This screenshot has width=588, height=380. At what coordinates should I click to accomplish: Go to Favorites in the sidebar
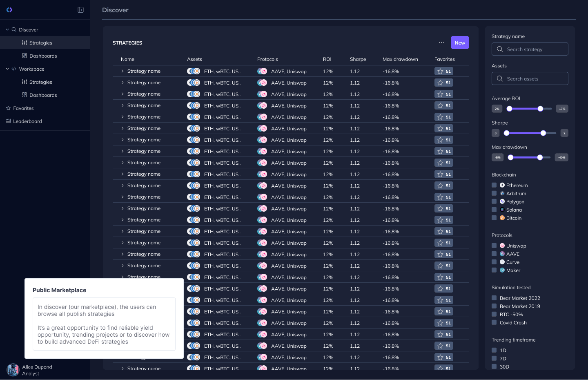pyautogui.click(x=23, y=108)
